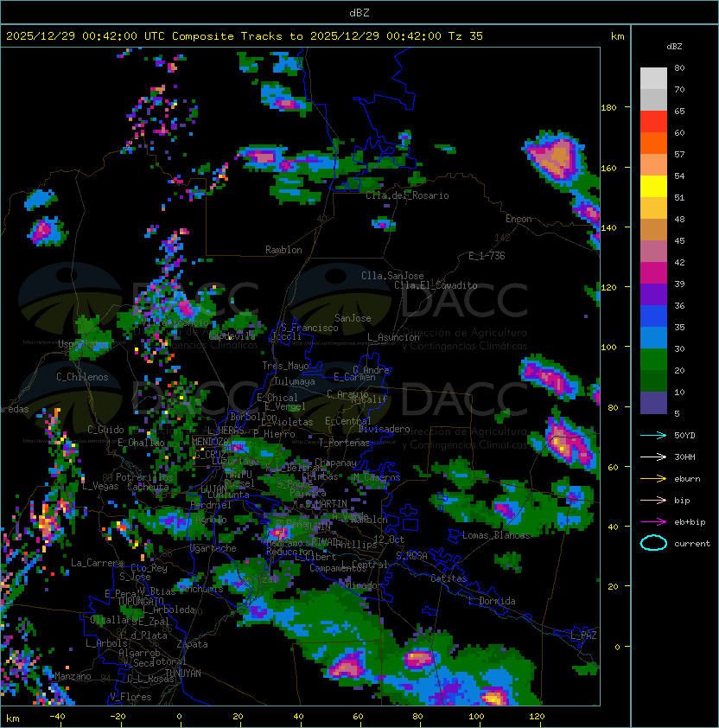Click the dBZ title at the top
Screen dimensions: 719x728
[x=359, y=12]
